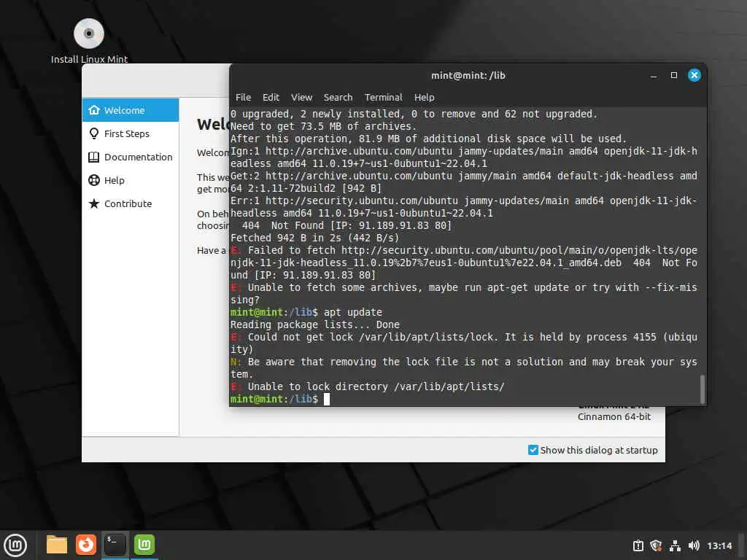Click the book icon beside Documentation
The width and height of the screenshot is (747, 560).
click(x=94, y=157)
